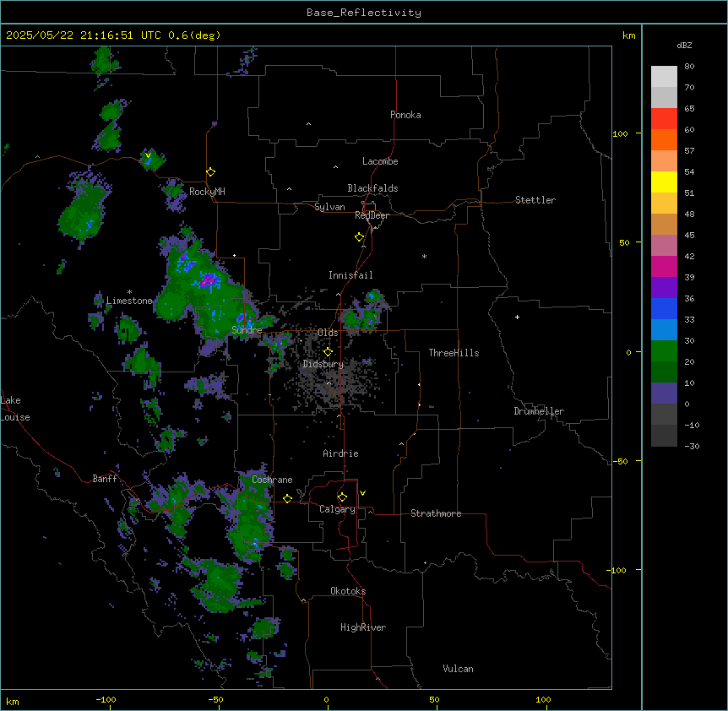Click the Lacombe city label
The width and height of the screenshot is (728, 711).
(x=380, y=161)
